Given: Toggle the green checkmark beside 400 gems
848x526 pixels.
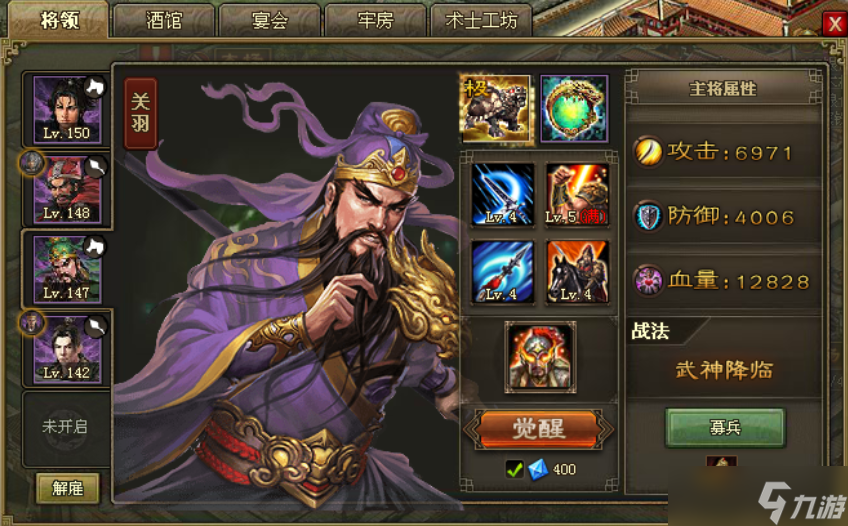Looking at the screenshot, I should pyautogui.click(x=514, y=469).
